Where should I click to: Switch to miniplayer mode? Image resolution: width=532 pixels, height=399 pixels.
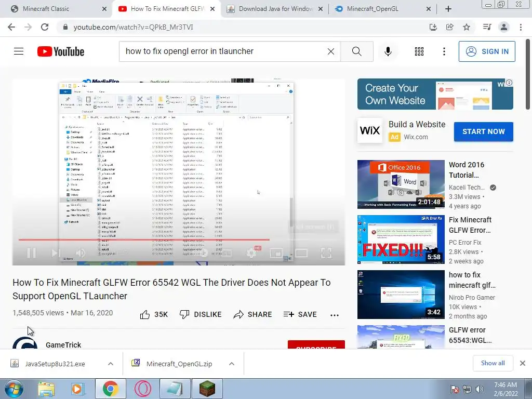(276, 253)
